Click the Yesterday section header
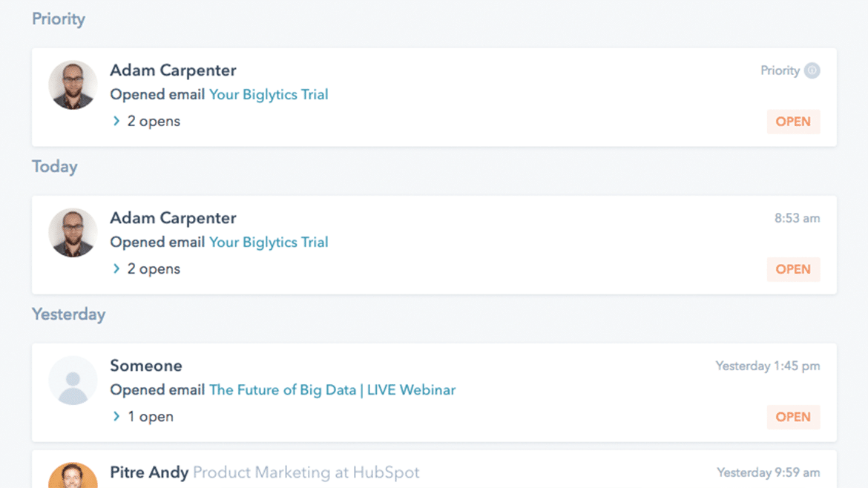 (x=68, y=314)
